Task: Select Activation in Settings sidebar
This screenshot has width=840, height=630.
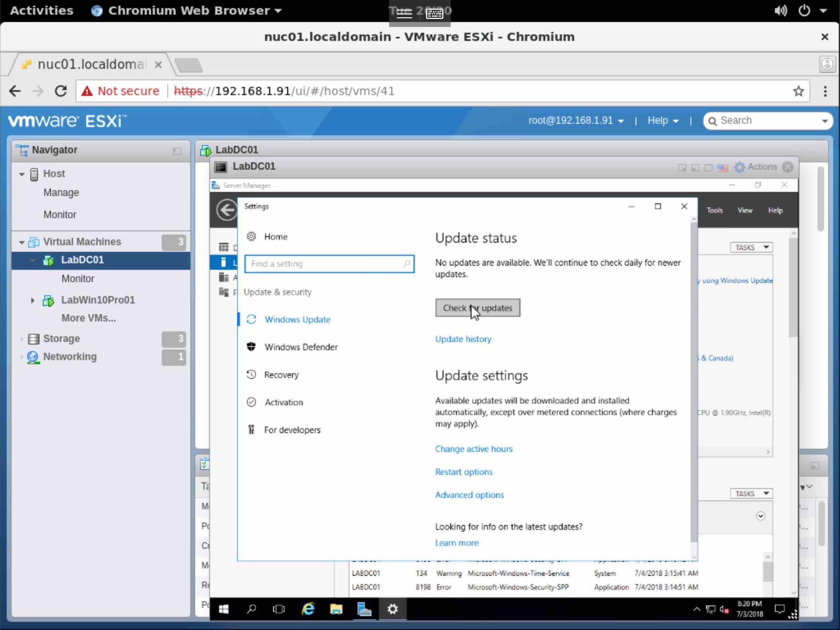Action: click(283, 402)
